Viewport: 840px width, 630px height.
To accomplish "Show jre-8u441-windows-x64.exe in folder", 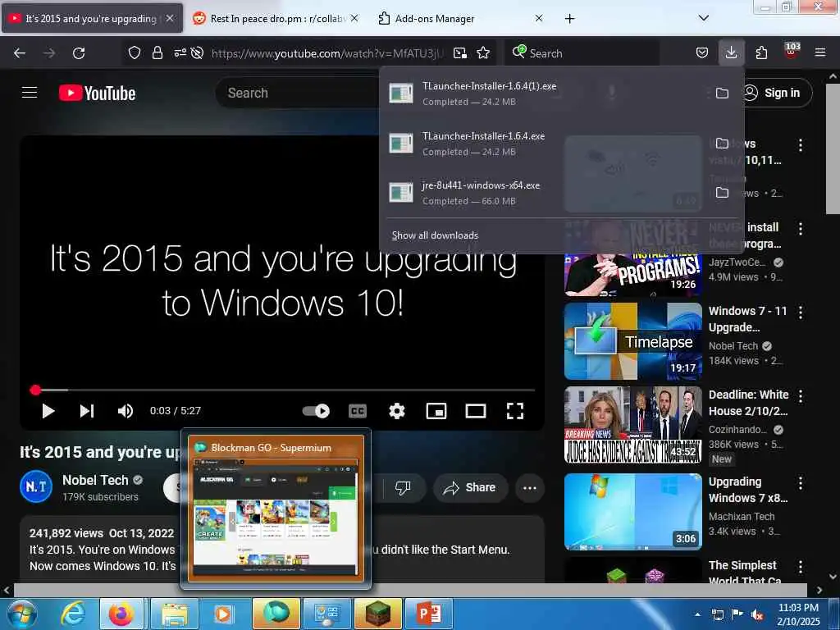I will [x=722, y=192].
